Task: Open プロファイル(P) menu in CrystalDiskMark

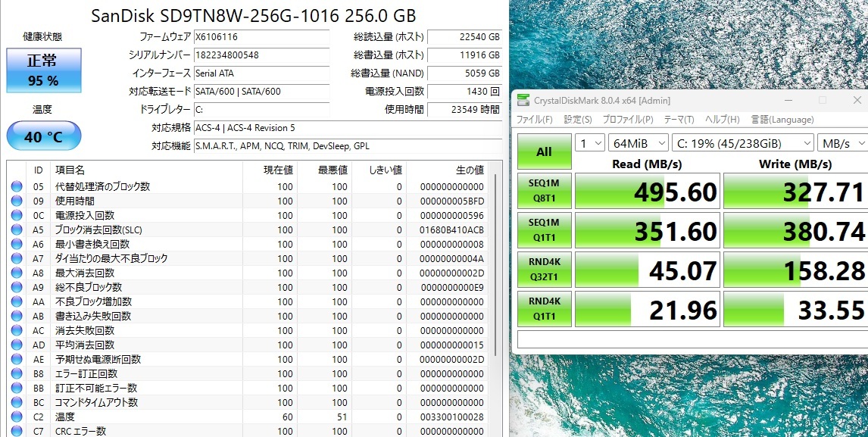Action: [x=628, y=120]
